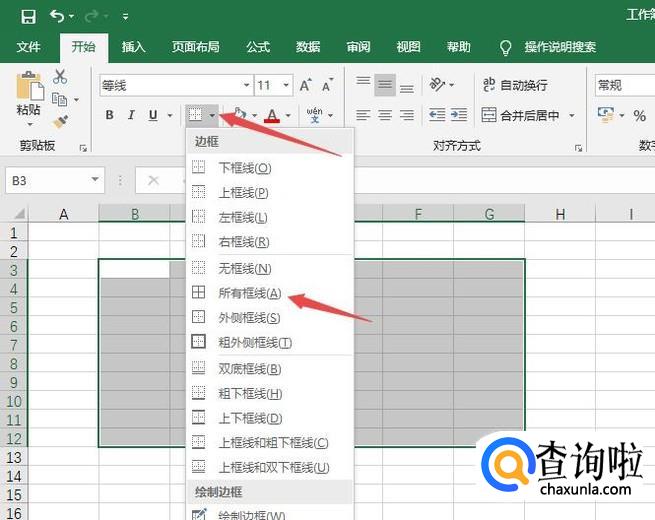Image resolution: width=655 pixels, height=520 pixels.
Task: Click the Center align icon
Action: click(x=385, y=115)
